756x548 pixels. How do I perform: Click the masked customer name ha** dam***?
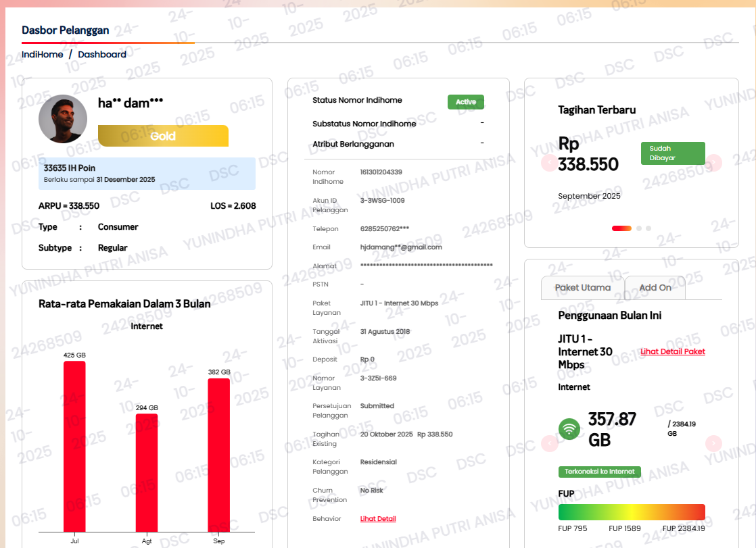(131, 103)
